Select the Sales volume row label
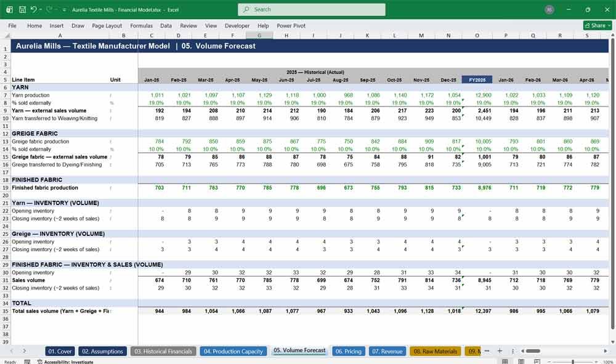 (28, 280)
